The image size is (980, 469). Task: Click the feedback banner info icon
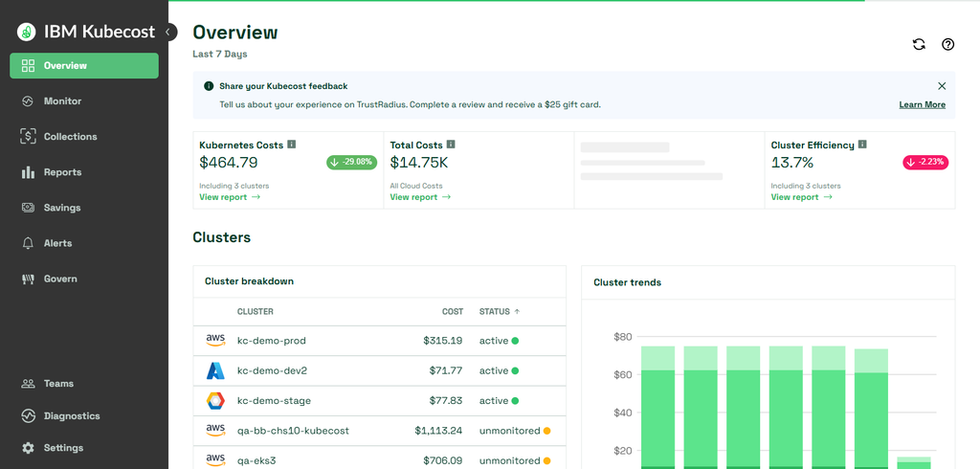click(209, 86)
